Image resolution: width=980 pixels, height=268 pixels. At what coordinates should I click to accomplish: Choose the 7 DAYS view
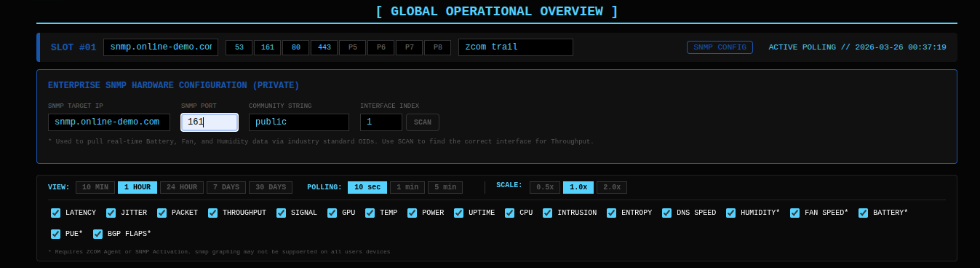[226, 187]
